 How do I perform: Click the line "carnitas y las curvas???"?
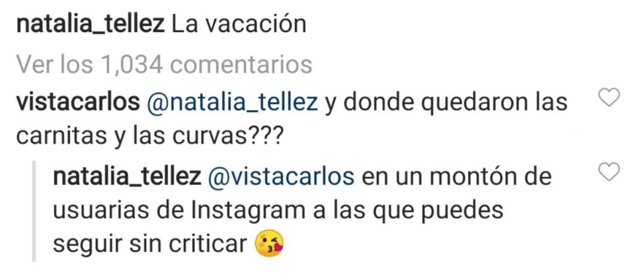click(x=150, y=137)
